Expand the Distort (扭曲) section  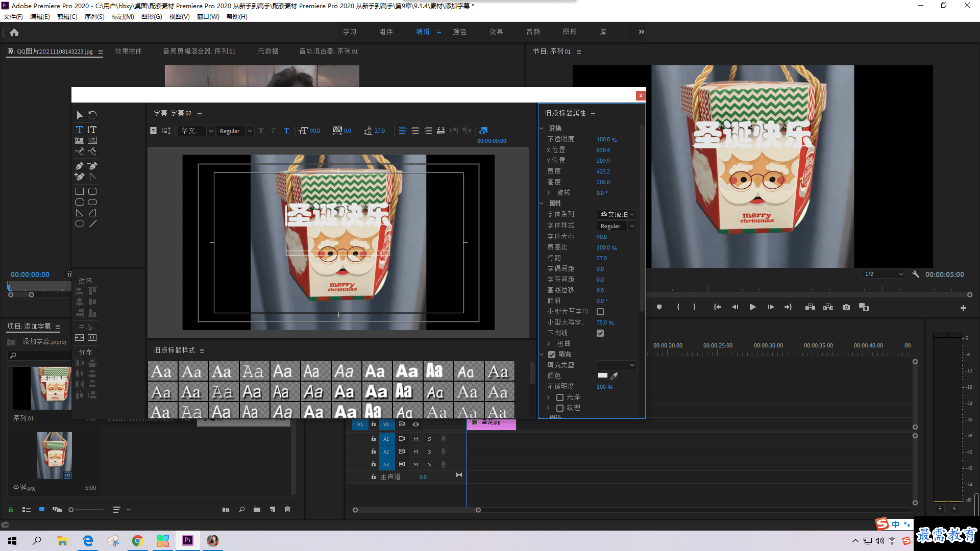(x=549, y=344)
